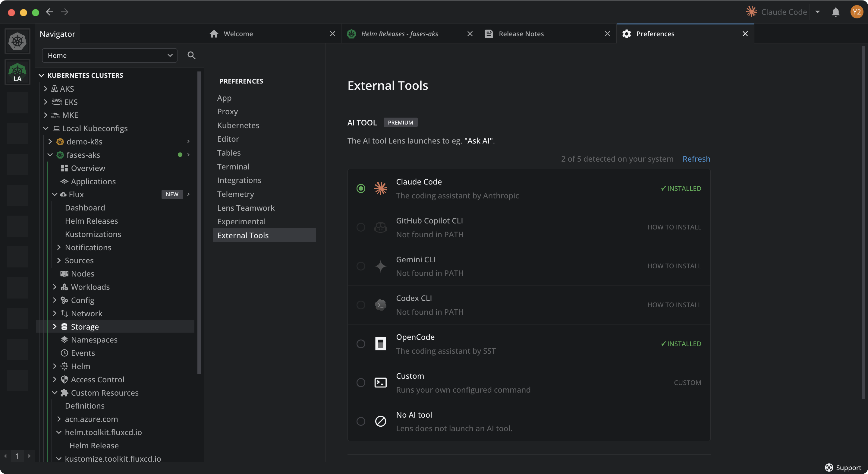
Task: Open the Claude Code dropdown arrow in top bar
Action: (x=817, y=12)
